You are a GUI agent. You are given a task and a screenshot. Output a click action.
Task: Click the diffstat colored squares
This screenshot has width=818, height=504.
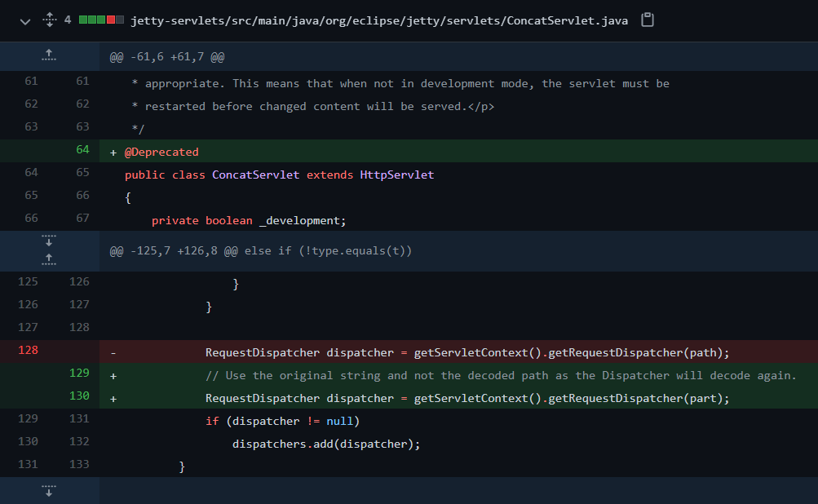[102, 20]
